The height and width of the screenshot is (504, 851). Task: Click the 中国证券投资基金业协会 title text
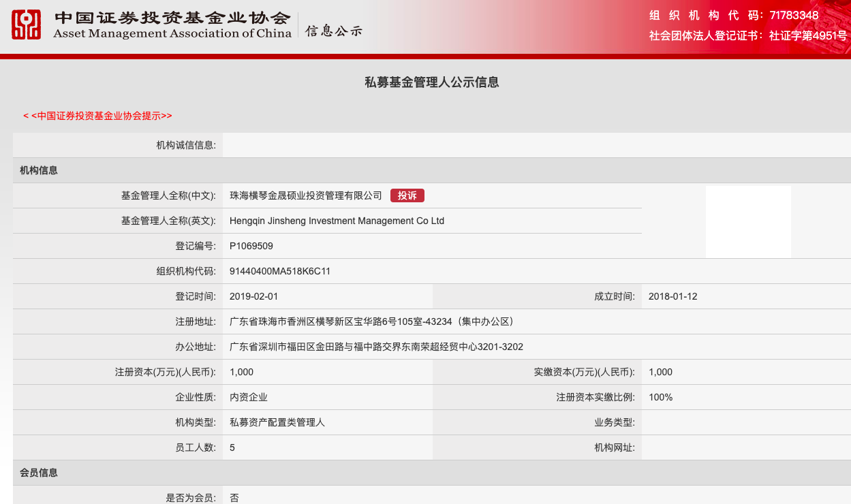point(172,18)
